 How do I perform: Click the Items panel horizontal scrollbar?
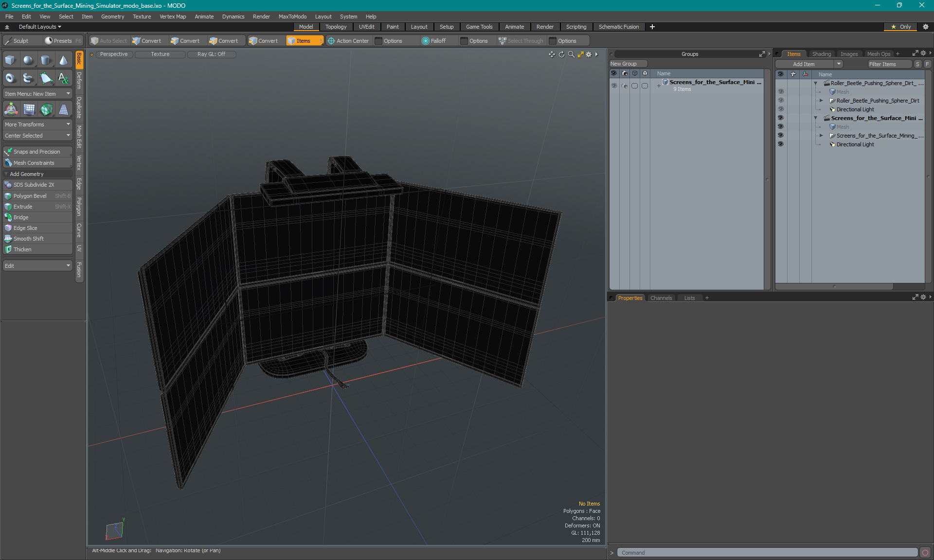834,286
